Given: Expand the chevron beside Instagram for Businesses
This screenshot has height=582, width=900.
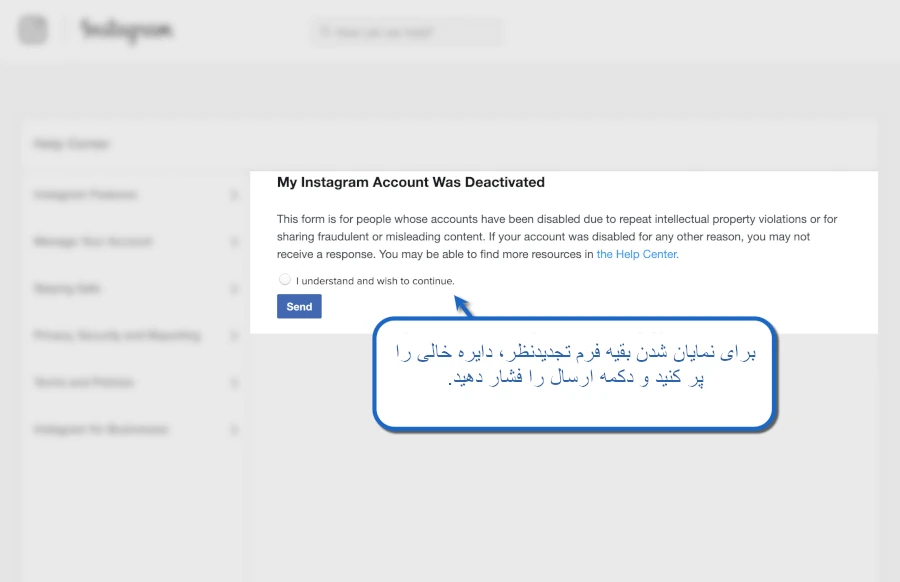Looking at the screenshot, I should pyautogui.click(x=234, y=429).
